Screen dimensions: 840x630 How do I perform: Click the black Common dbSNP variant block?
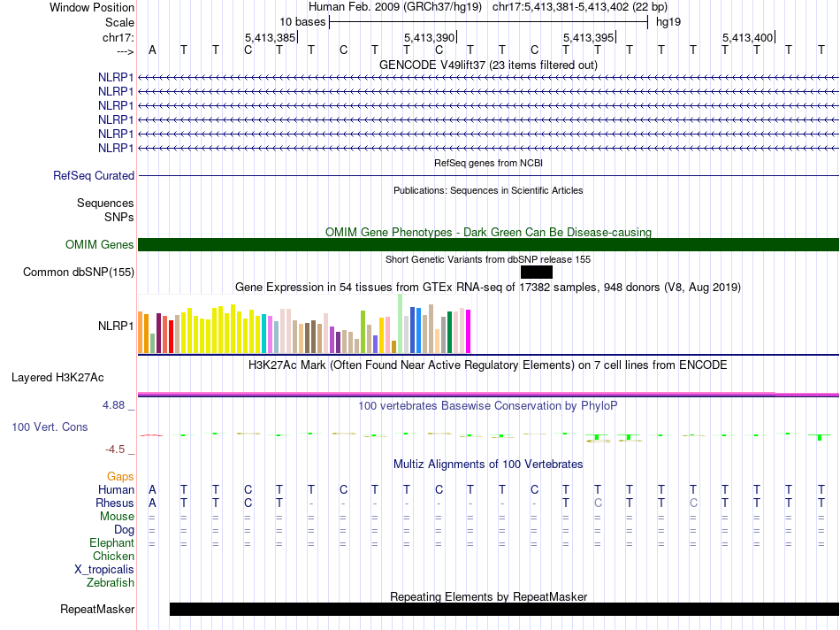537,272
